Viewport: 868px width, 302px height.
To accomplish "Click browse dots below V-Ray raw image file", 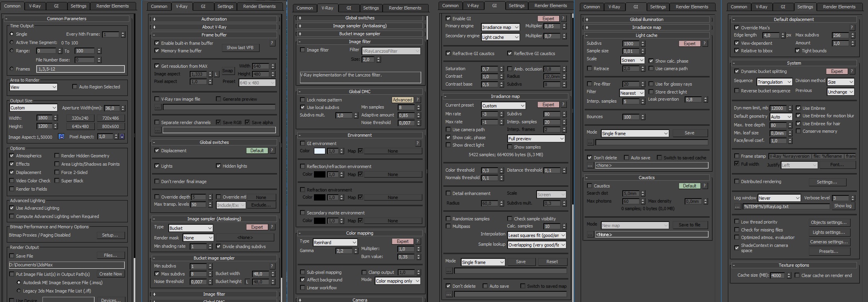I will pos(158,107).
